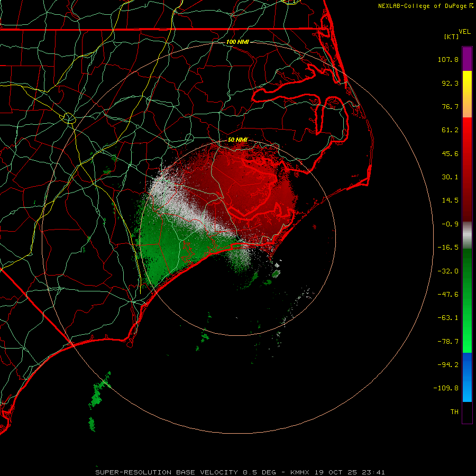Click the -47.6 scale value
Screen dimensions: 476x476
tap(448, 295)
